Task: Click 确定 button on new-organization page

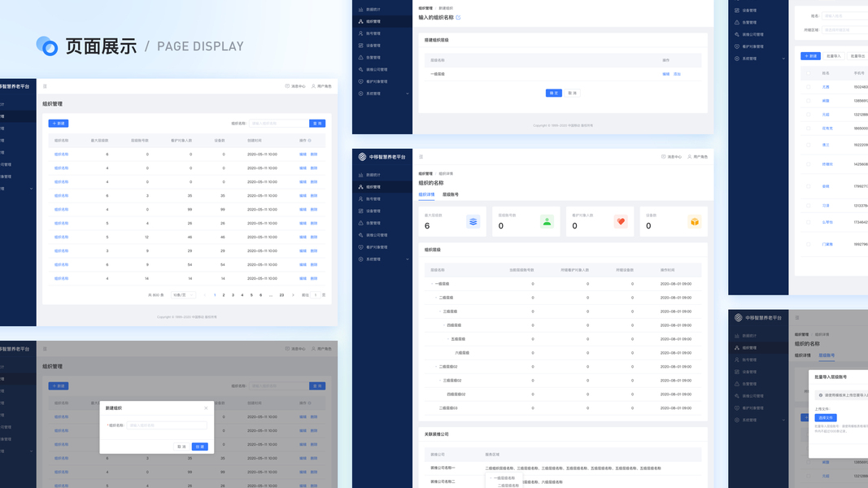Action: tap(553, 93)
